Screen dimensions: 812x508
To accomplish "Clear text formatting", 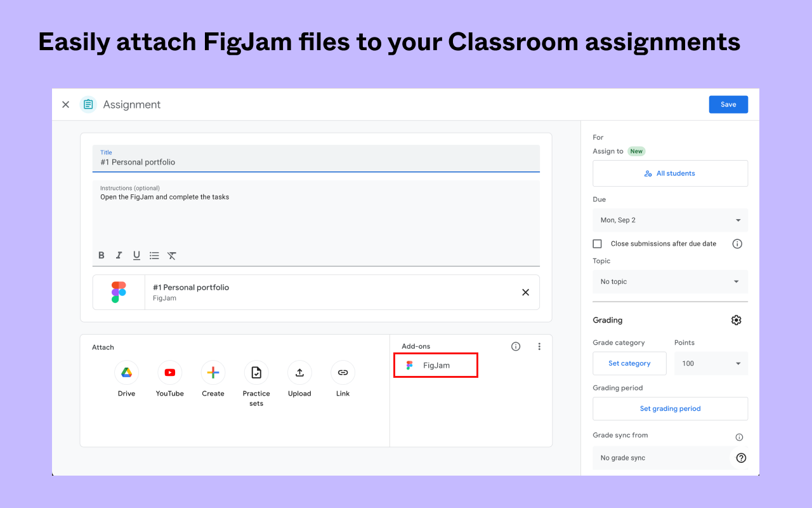I will [x=172, y=255].
